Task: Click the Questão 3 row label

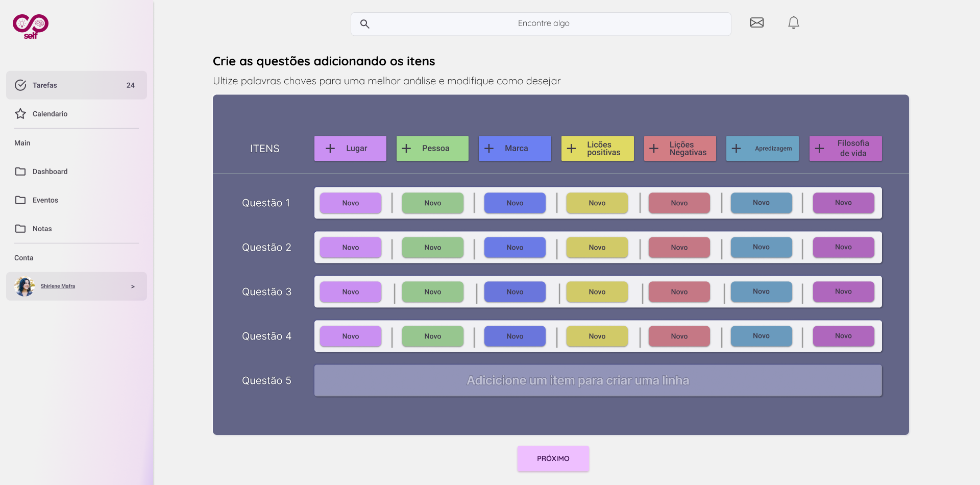Action: coord(266,292)
